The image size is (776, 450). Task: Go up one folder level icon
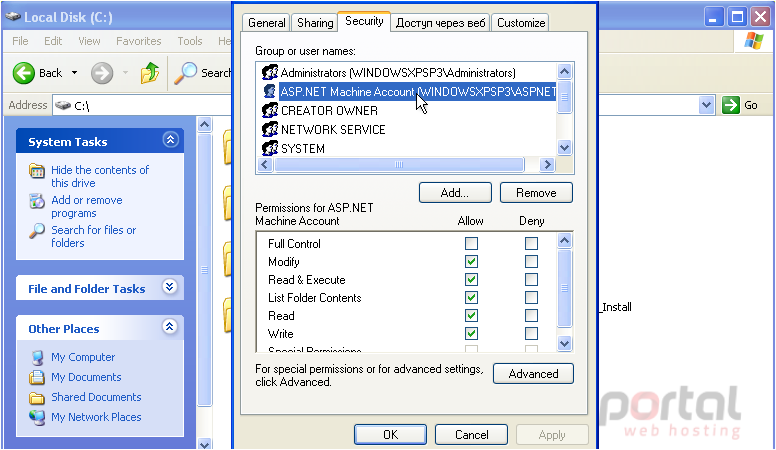coord(149,73)
